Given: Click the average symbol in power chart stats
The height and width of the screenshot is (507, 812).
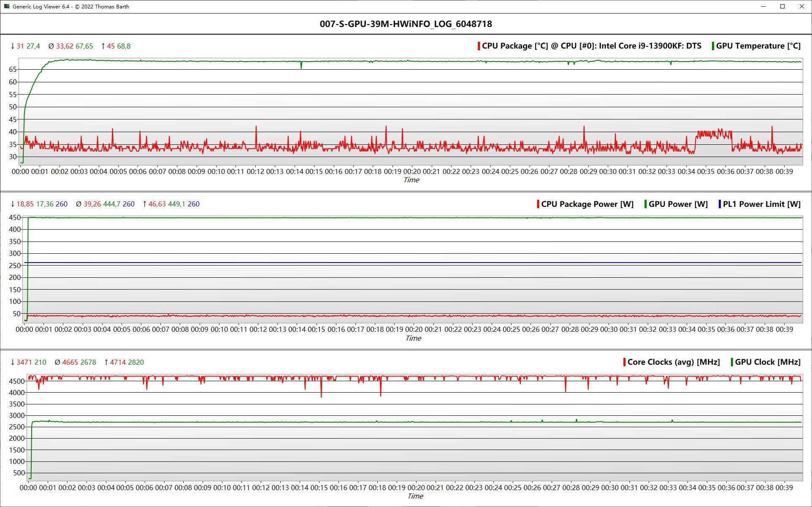Looking at the screenshot, I should [x=78, y=204].
